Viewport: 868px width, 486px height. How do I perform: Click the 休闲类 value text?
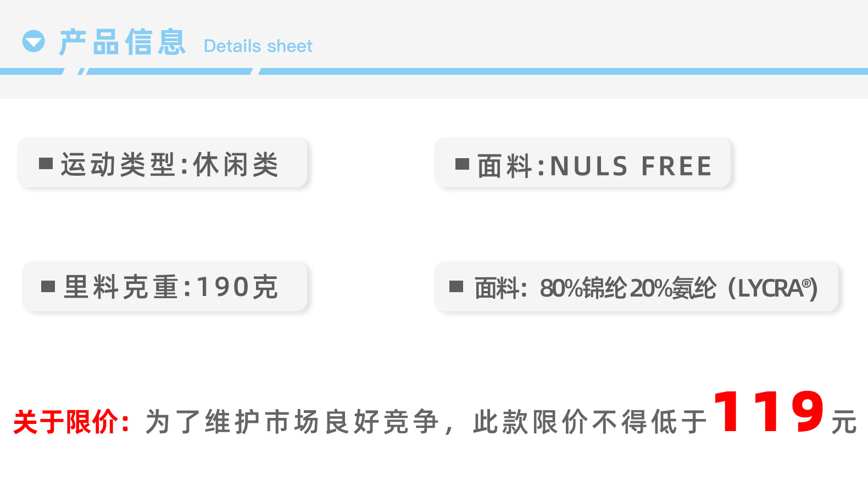[x=236, y=164]
